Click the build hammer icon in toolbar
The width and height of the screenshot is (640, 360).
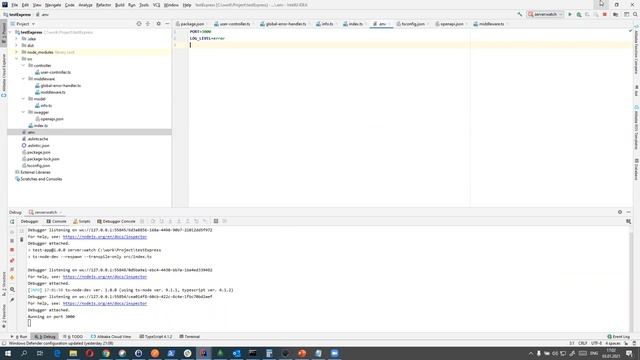click(520, 14)
